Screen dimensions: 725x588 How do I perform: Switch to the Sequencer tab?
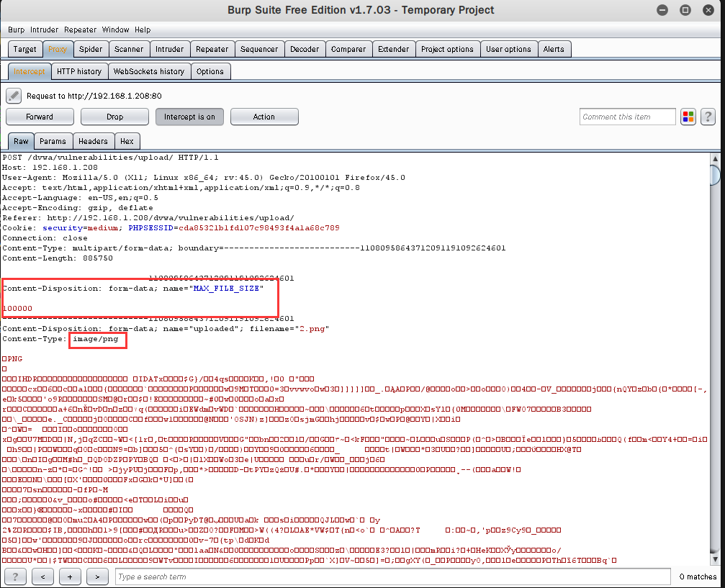pyautogui.click(x=259, y=49)
